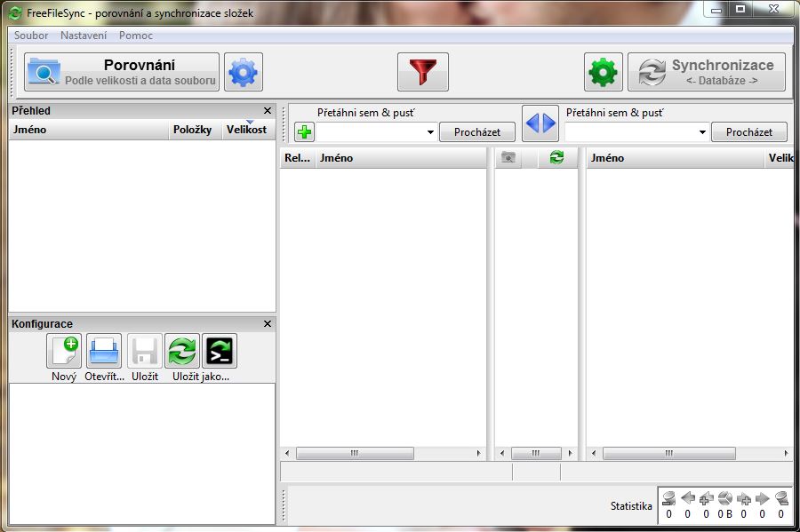Screen dimensions: 800x532
Task: Sort the overview by the Velikost column
Action: 246,130
